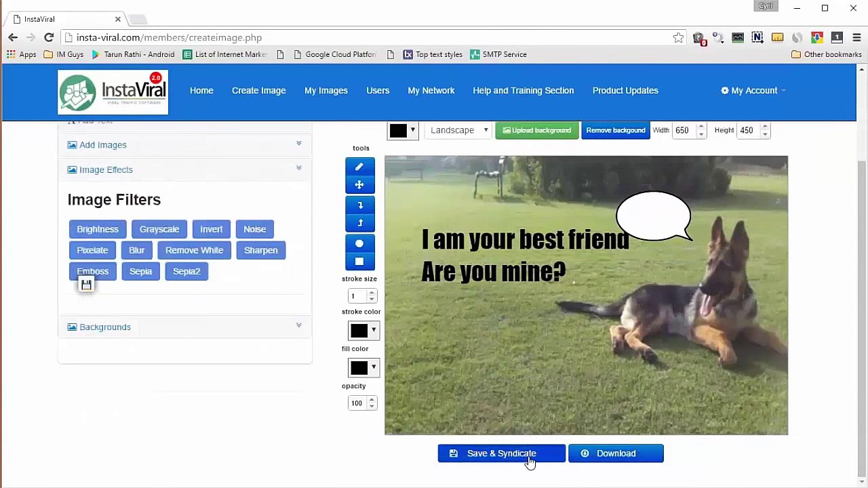Select the InstaViral browser tab

coord(66,19)
